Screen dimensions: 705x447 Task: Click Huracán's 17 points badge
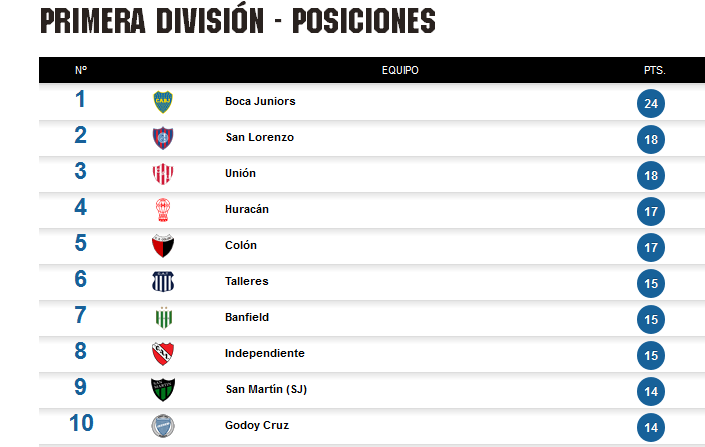coord(651,211)
